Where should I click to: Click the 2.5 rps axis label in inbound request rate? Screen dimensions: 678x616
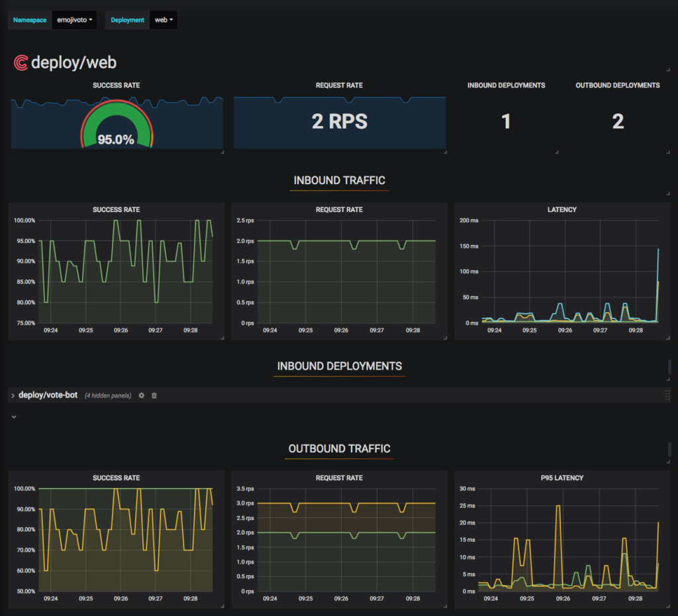(x=245, y=221)
